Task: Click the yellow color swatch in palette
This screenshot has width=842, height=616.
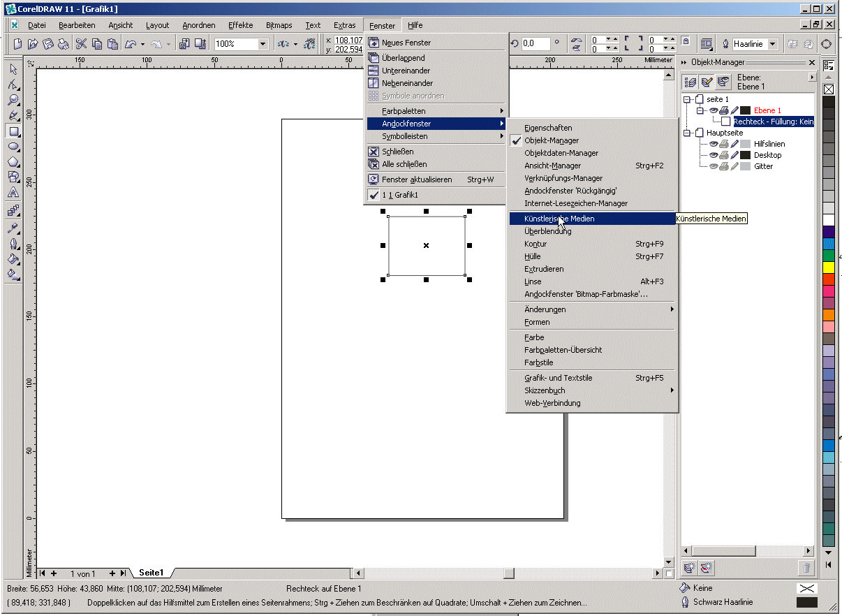Action: pyautogui.click(x=829, y=267)
